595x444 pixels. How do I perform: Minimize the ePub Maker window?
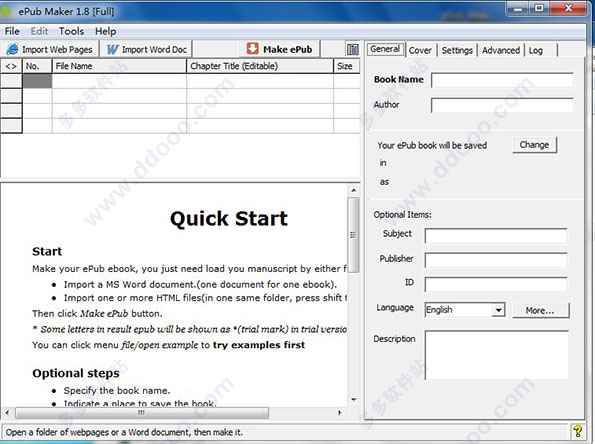(x=519, y=8)
